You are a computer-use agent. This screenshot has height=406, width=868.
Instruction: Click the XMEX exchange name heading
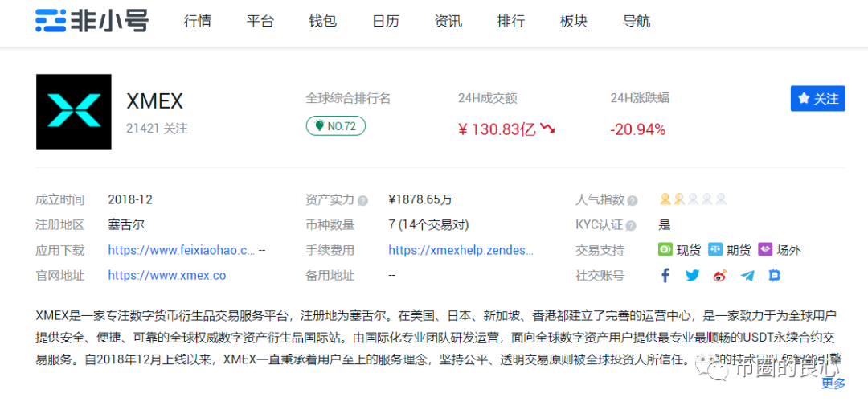pos(154,100)
